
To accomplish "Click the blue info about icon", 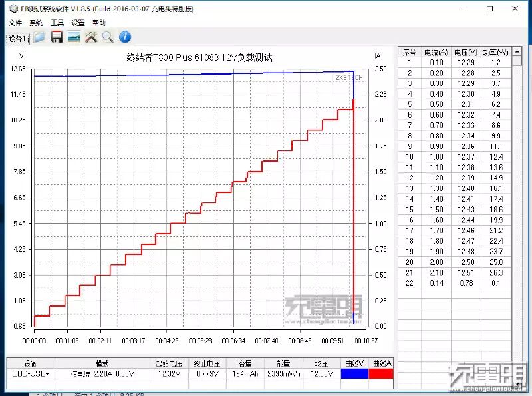I will click(125, 37).
